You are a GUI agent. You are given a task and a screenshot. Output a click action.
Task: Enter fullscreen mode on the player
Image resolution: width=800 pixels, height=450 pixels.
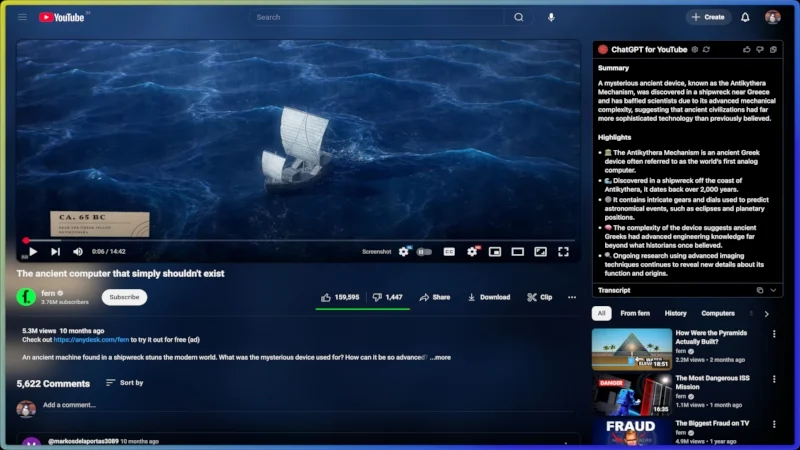pos(564,252)
